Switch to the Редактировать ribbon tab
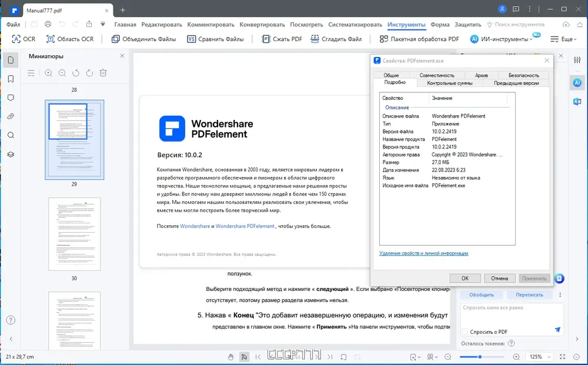This screenshot has width=588, height=365. coord(162,24)
